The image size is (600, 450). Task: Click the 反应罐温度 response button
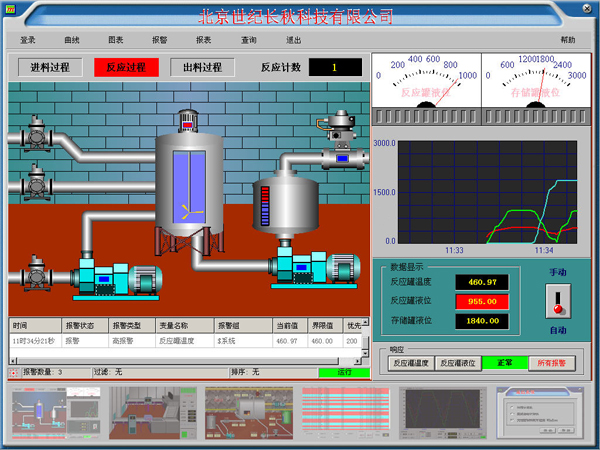click(x=410, y=363)
